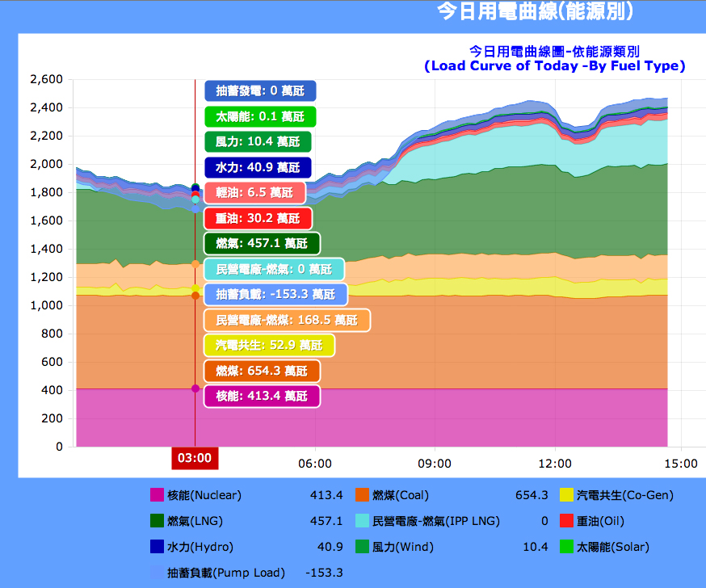This screenshot has width=706, height=588.
Task: Click the Nuclear magenta legend swatch
Action: (x=157, y=495)
